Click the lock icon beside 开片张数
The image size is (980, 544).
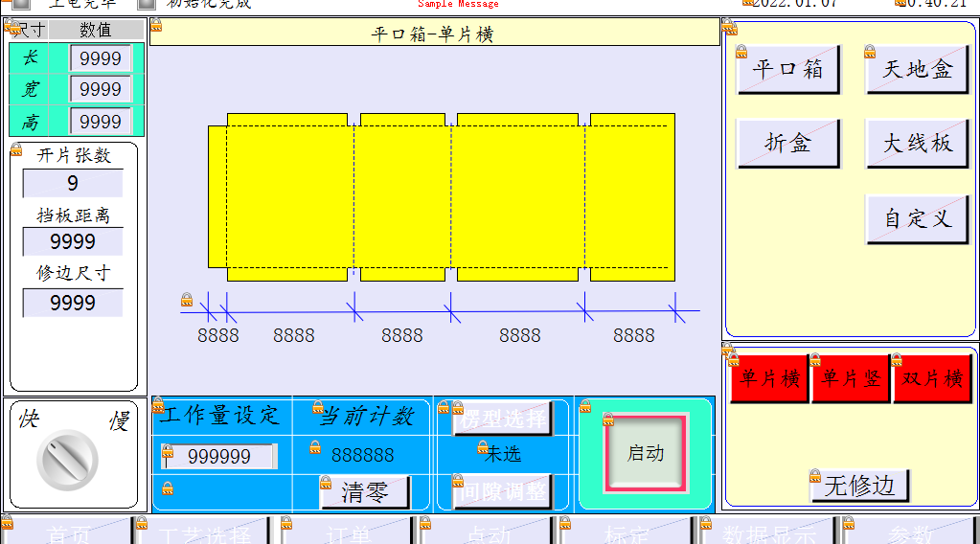pyautogui.click(x=16, y=150)
